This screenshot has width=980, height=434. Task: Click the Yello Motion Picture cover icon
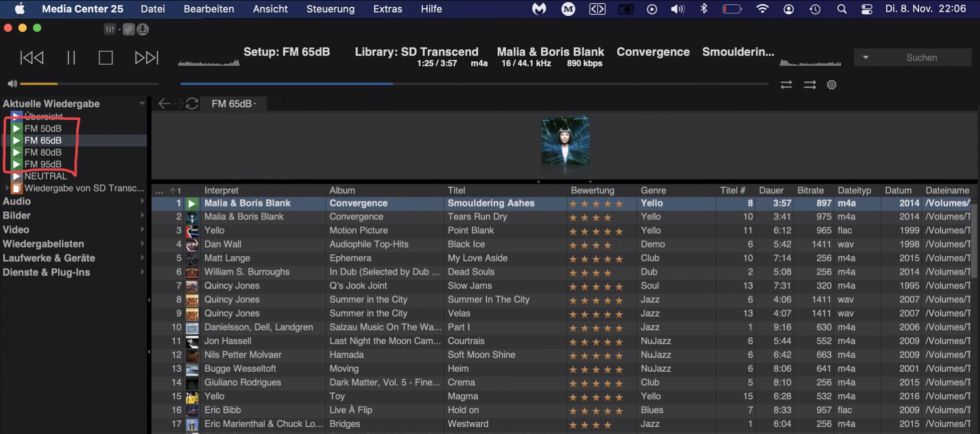[x=192, y=231]
